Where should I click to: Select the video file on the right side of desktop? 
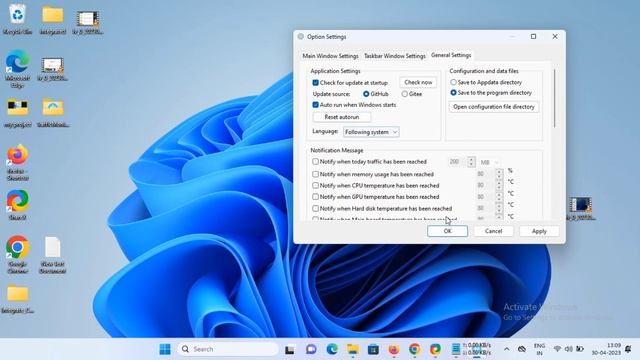pyautogui.click(x=580, y=209)
